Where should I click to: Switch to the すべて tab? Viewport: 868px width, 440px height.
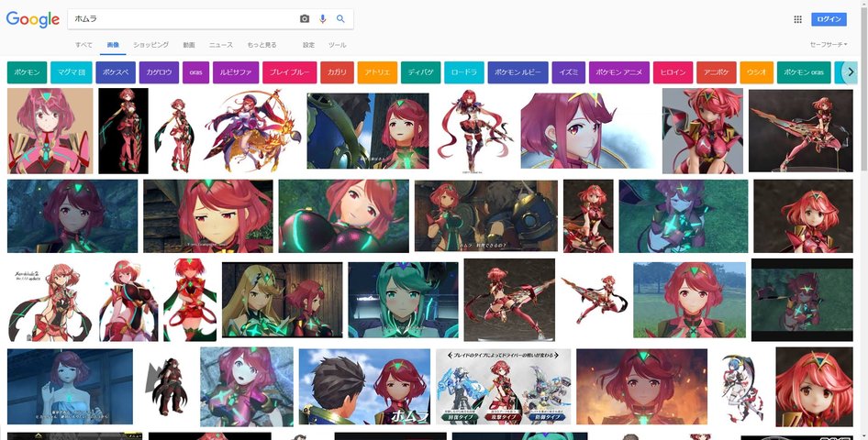pyautogui.click(x=84, y=45)
